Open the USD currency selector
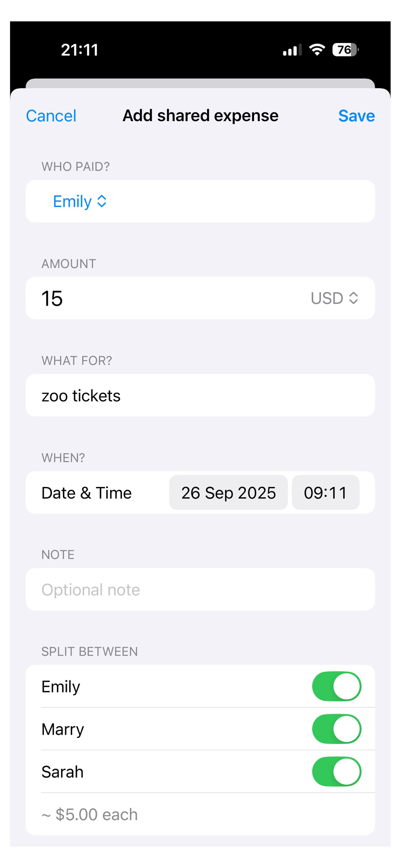This screenshot has height=868, width=401. tap(334, 298)
